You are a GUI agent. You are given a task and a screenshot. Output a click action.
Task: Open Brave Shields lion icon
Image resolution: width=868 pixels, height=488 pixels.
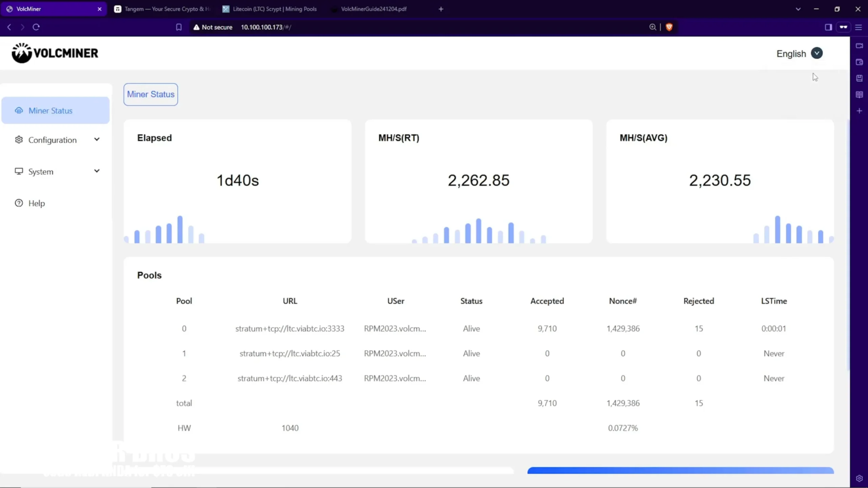pyautogui.click(x=669, y=27)
